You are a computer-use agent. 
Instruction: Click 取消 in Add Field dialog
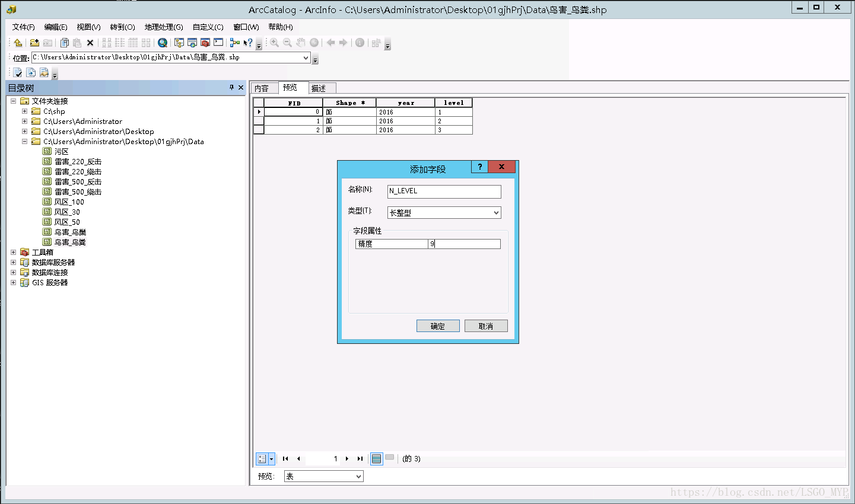[486, 326]
